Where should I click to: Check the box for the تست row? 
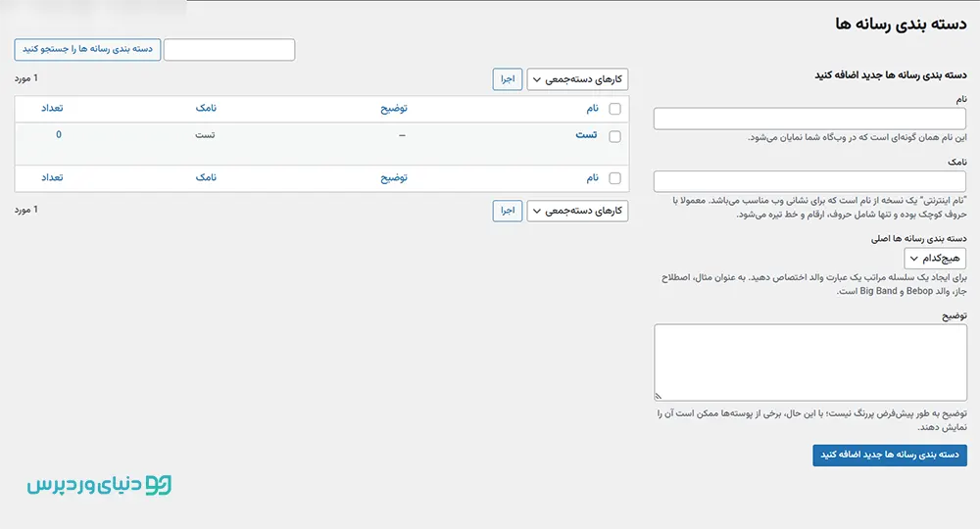pyautogui.click(x=615, y=136)
